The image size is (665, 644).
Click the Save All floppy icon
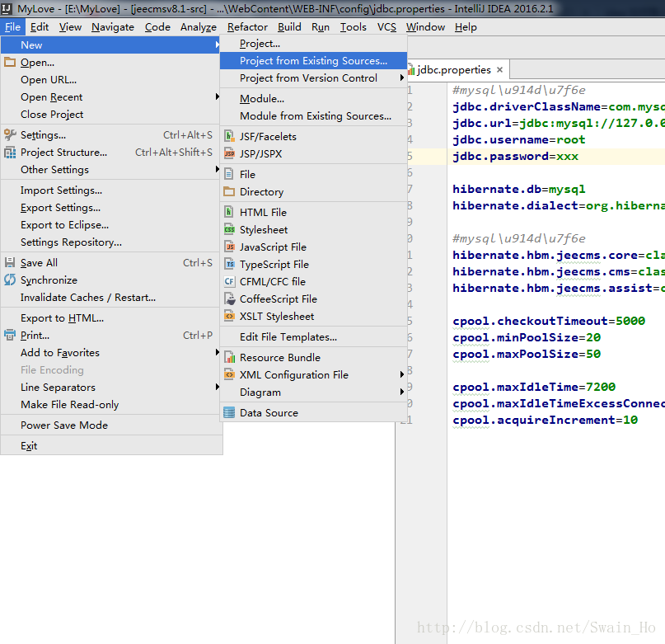[x=10, y=262]
